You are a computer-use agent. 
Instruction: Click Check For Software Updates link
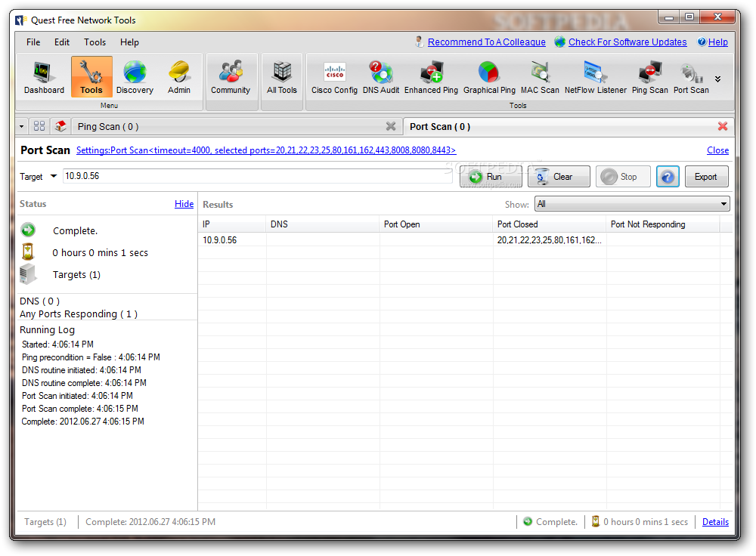click(x=627, y=42)
